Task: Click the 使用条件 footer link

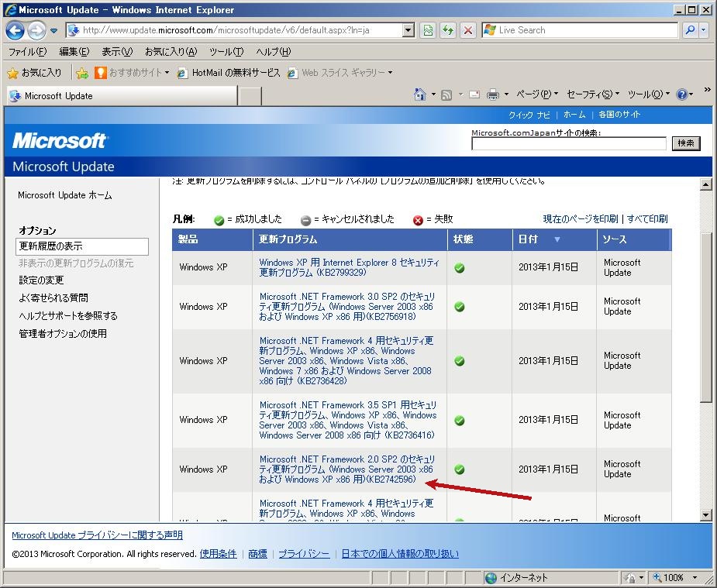Action: [x=218, y=554]
